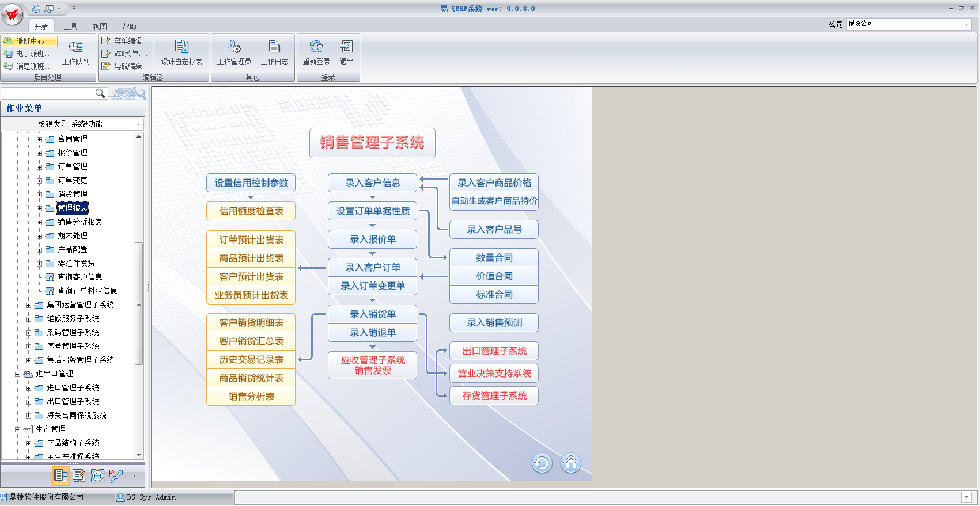Open 消息派班 message dispatch
The height and width of the screenshot is (506, 980).
tap(29, 66)
